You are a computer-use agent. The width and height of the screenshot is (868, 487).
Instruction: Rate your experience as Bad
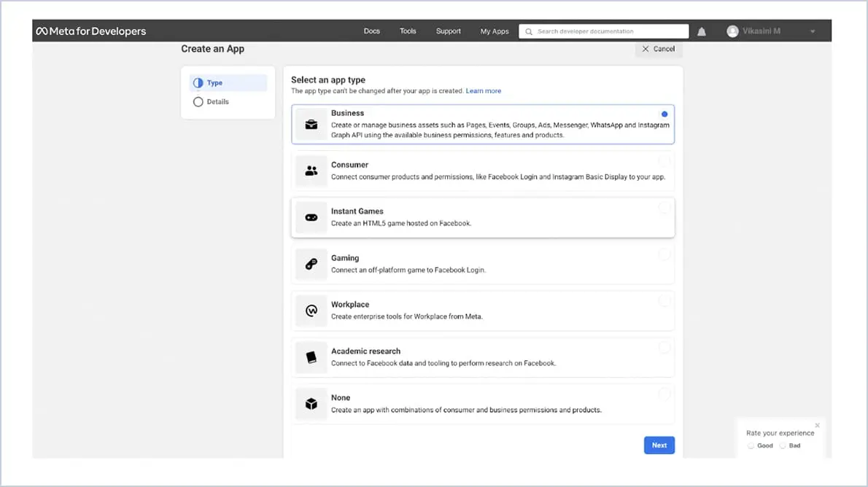(x=783, y=445)
